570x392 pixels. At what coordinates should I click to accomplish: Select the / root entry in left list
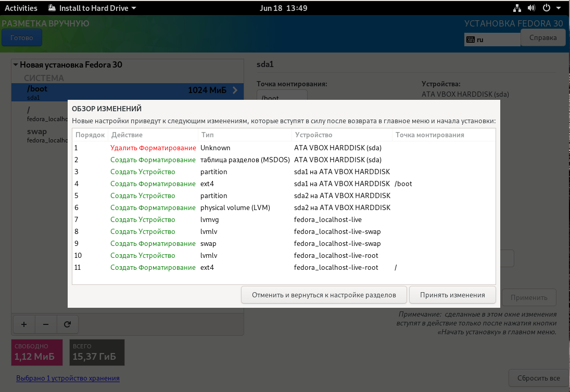tap(40, 114)
